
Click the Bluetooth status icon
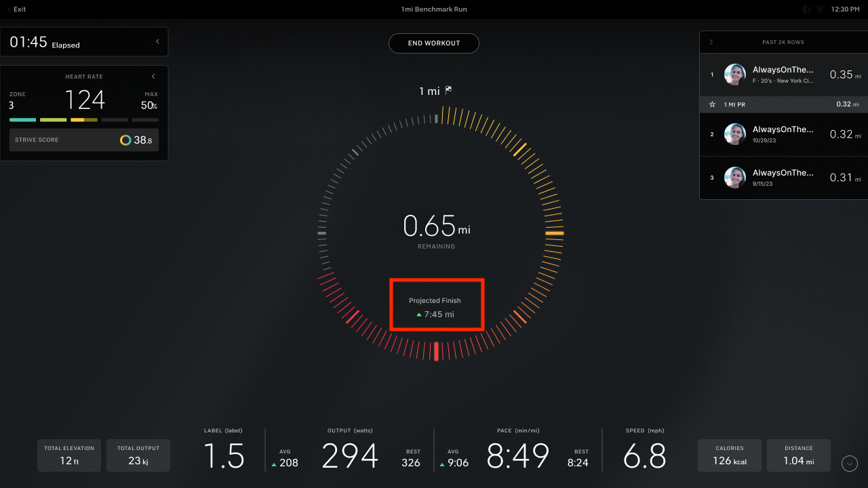coord(806,9)
